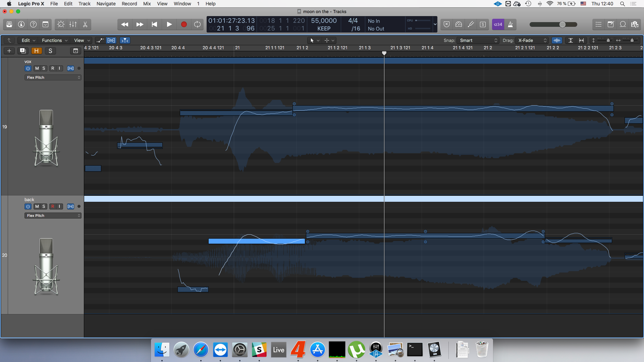
Task: Click the Record button in transport
Action: [184, 24]
